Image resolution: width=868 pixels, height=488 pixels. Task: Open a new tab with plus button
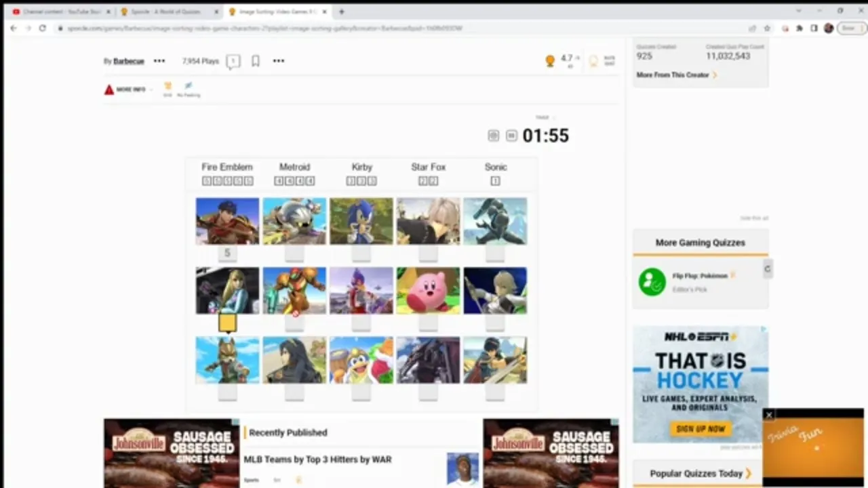(x=341, y=12)
